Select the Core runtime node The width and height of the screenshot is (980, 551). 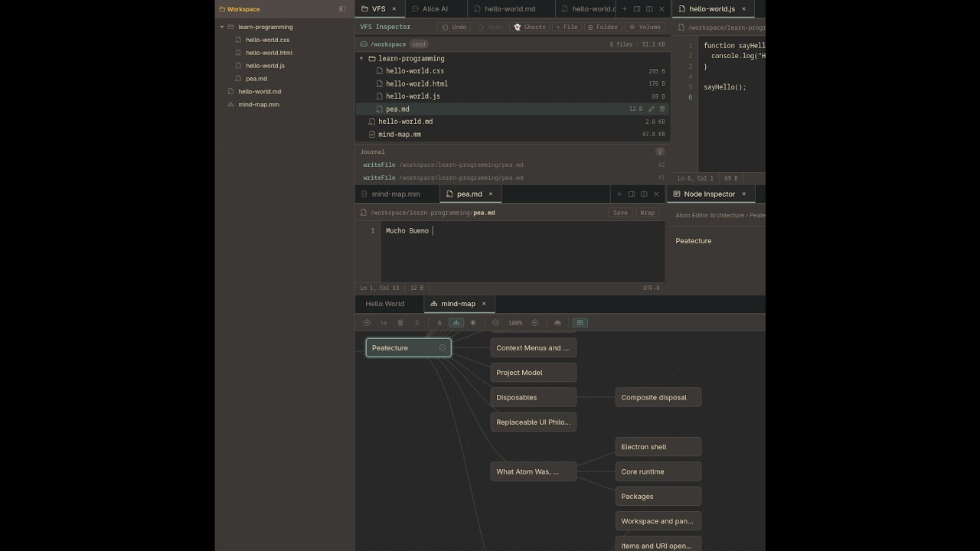point(658,471)
